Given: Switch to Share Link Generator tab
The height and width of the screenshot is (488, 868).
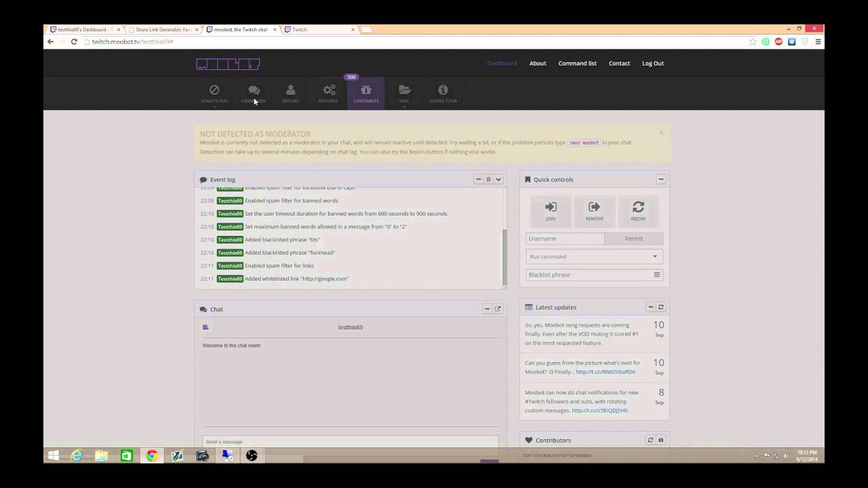Looking at the screenshot, I should (x=163, y=30).
